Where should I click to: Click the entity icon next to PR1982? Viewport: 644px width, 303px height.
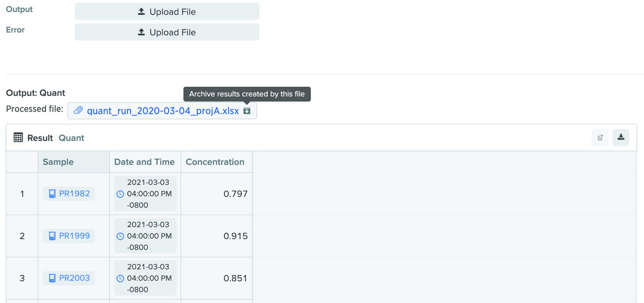click(x=51, y=194)
